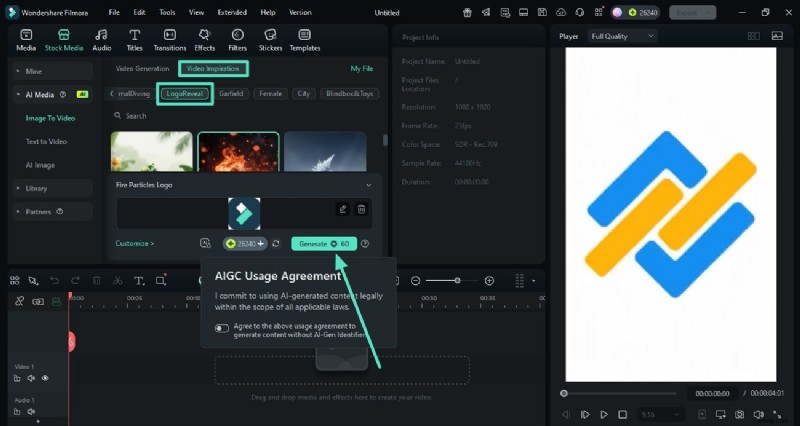Enable the AIGC usage agreement toggle

pos(222,328)
